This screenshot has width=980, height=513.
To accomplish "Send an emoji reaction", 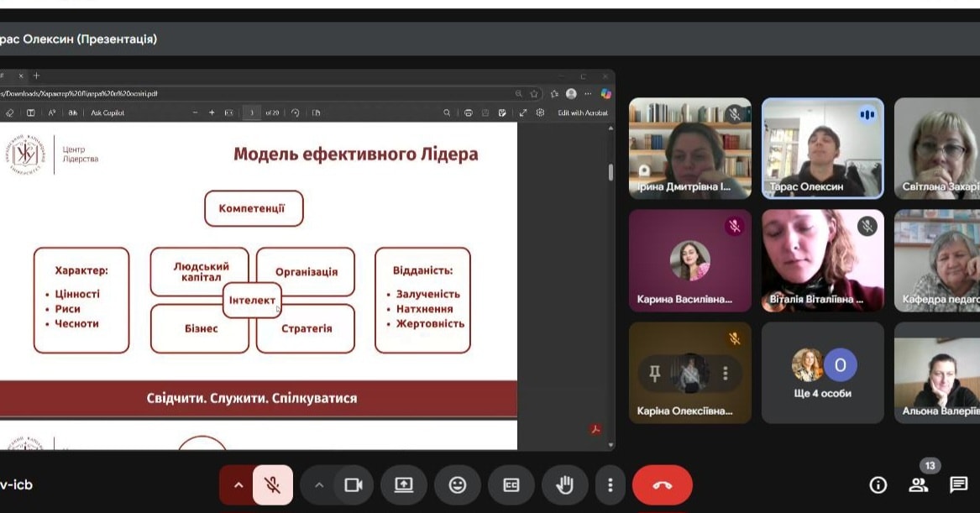I will (458, 485).
